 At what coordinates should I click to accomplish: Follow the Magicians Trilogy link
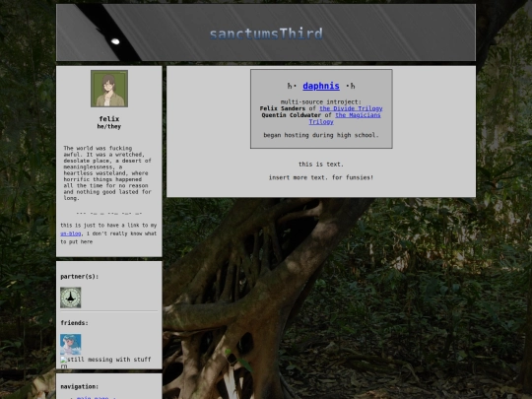(345, 118)
